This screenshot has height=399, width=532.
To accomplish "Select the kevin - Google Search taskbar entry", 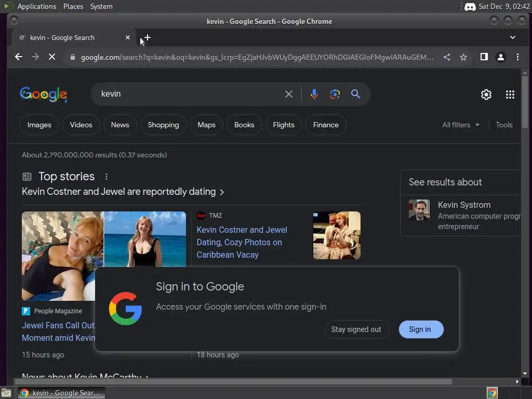I will (61, 393).
